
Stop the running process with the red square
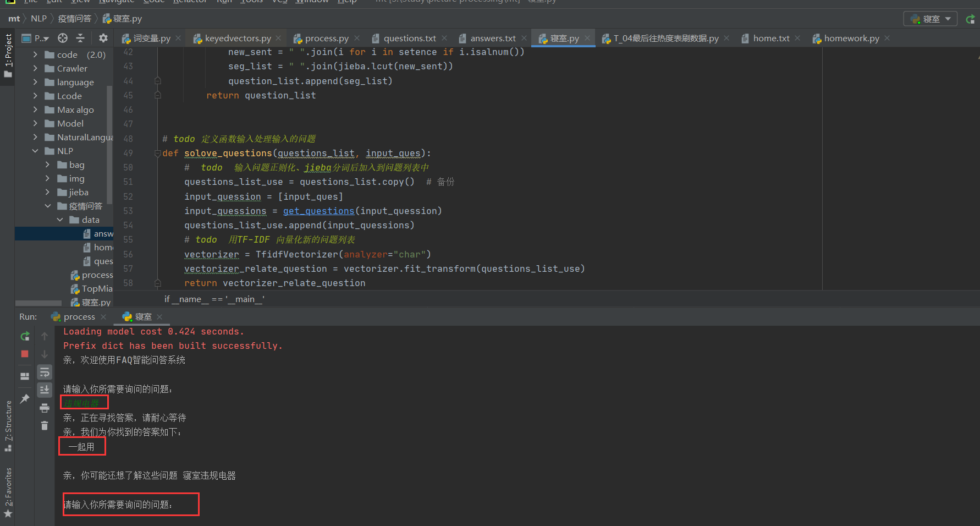[25, 354]
